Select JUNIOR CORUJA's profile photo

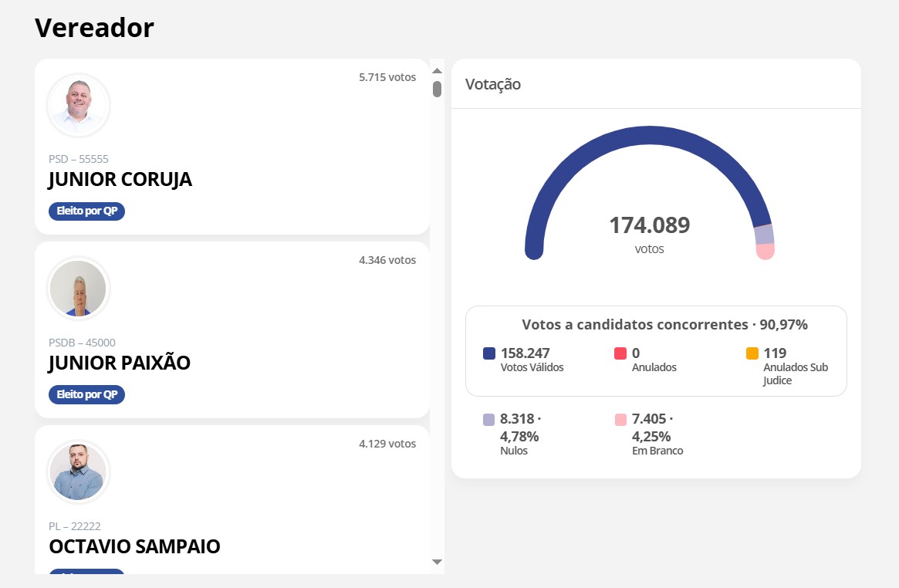coord(78,105)
